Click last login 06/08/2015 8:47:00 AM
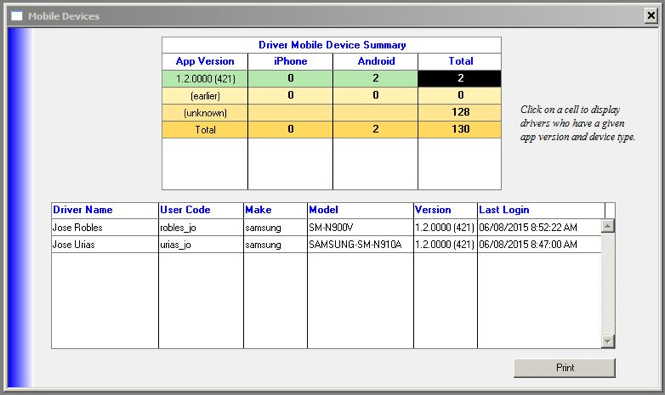The height and width of the screenshot is (395, 665). tap(539, 244)
